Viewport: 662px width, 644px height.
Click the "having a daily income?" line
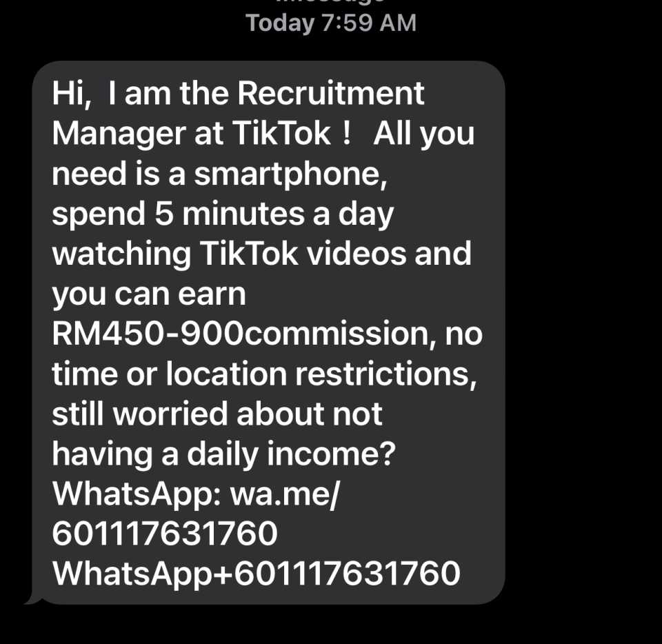click(x=223, y=455)
